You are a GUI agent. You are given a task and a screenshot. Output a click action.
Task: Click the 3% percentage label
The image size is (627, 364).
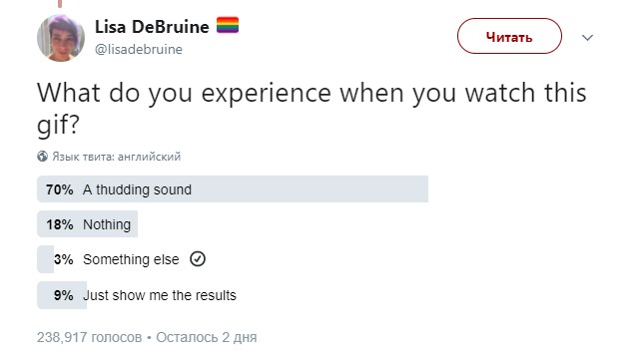[64, 259]
